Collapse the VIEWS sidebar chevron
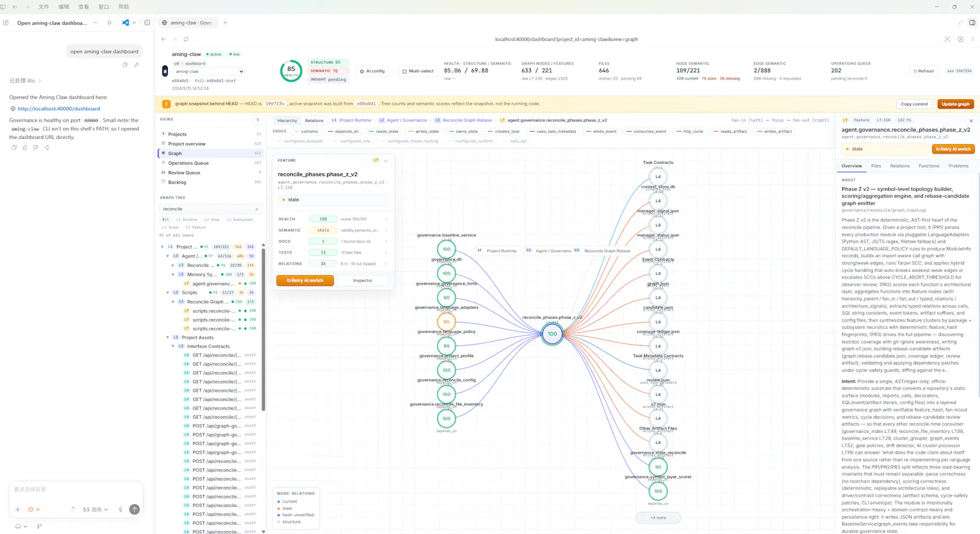This screenshot has height=534, width=980. click(x=258, y=119)
